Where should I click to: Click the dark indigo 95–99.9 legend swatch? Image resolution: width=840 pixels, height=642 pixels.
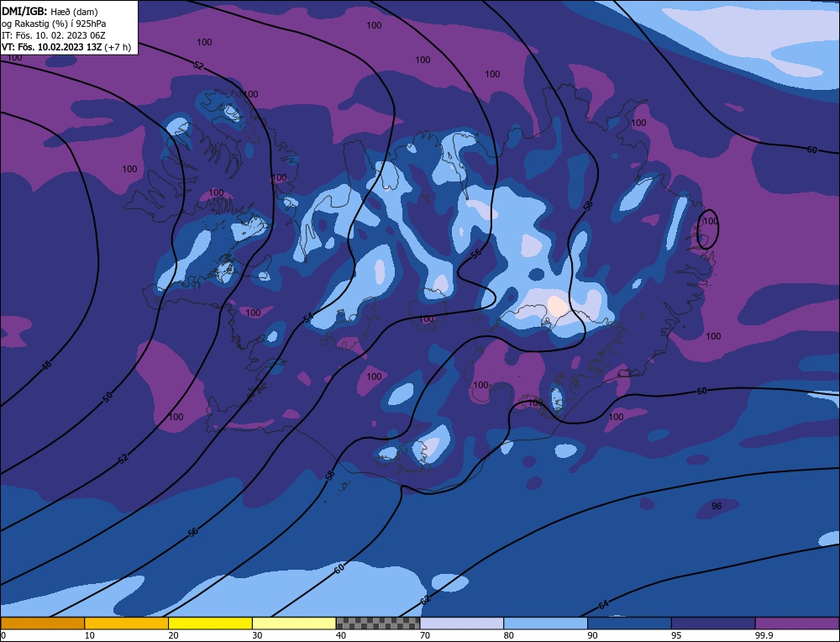tap(713, 624)
